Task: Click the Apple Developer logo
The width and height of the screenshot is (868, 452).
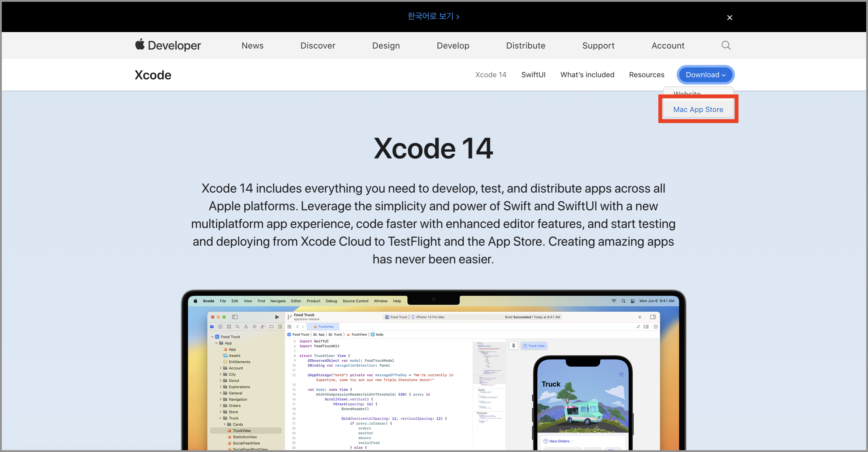Action: click(168, 45)
